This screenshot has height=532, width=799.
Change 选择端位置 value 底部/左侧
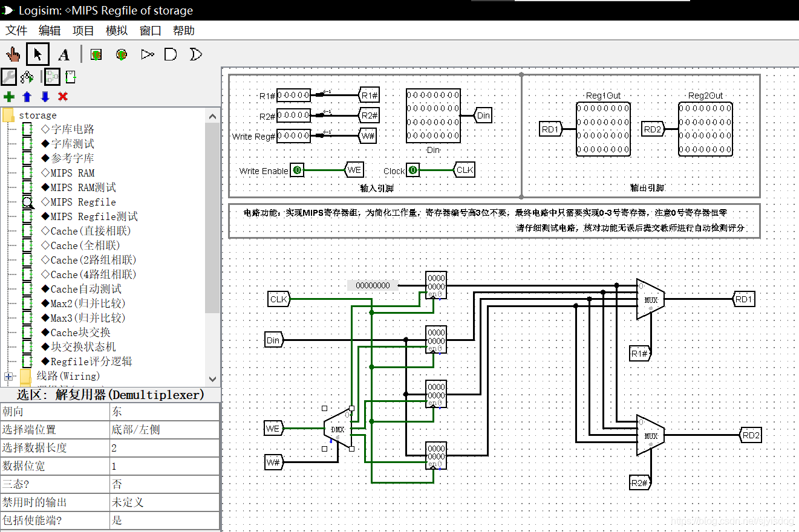click(x=164, y=430)
